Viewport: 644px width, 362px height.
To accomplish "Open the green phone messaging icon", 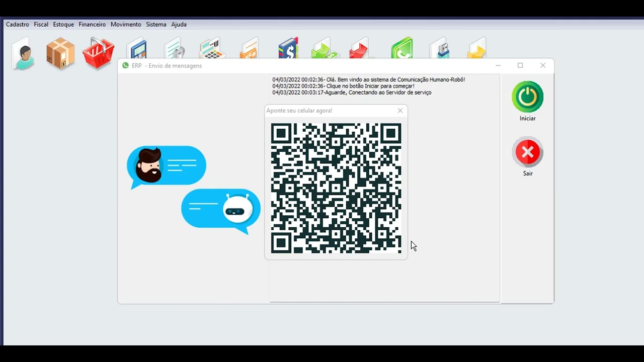I will [x=402, y=48].
